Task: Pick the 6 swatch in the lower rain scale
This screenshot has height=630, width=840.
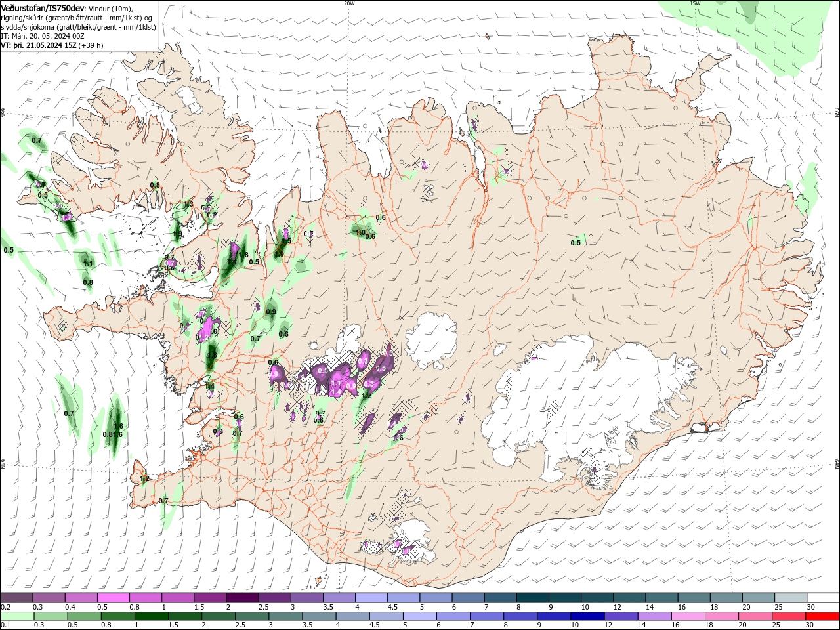Action: tap(453, 616)
